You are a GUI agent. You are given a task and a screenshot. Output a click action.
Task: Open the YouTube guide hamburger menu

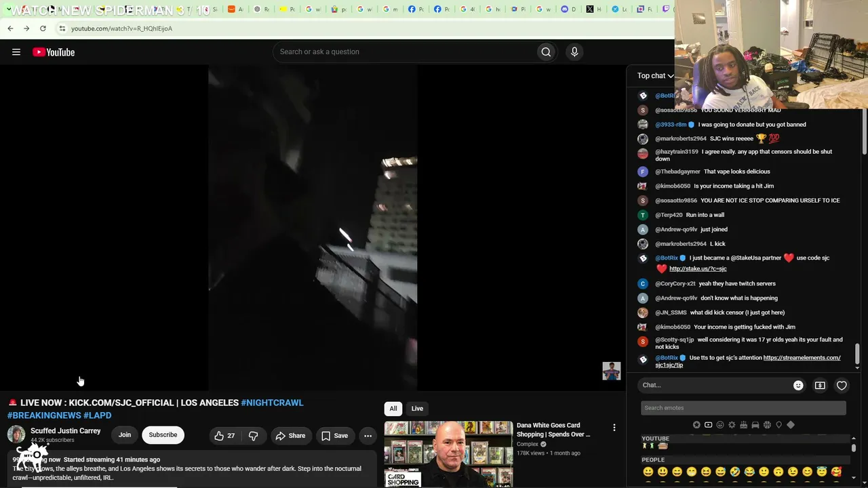[x=16, y=52]
